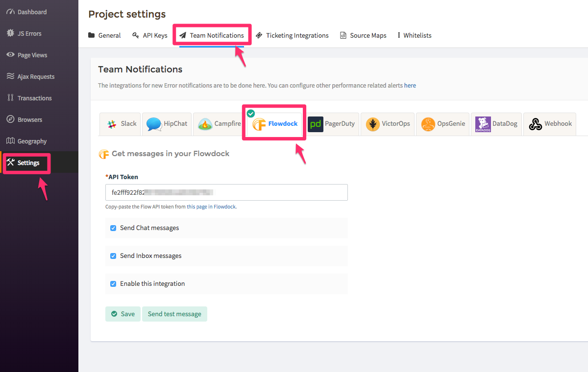Switch to the API Keys tab
The image size is (588, 372).
pyautogui.click(x=150, y=35)
